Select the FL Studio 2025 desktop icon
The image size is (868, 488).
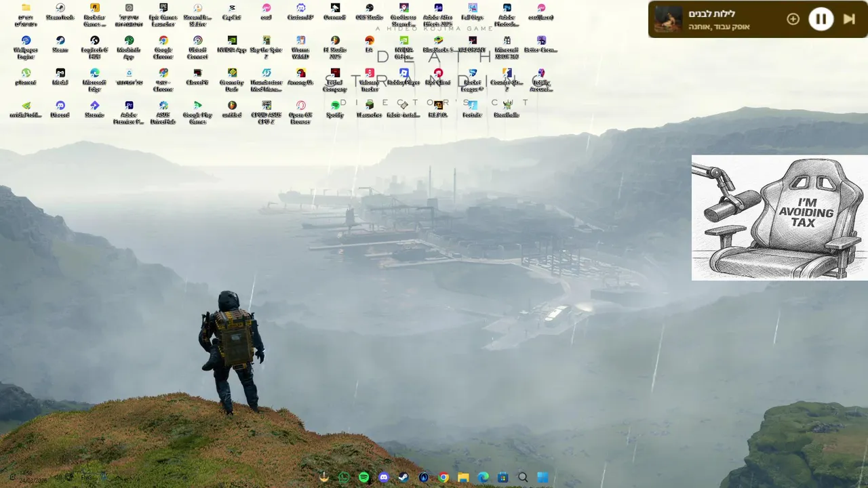click(x=335, y=47)
